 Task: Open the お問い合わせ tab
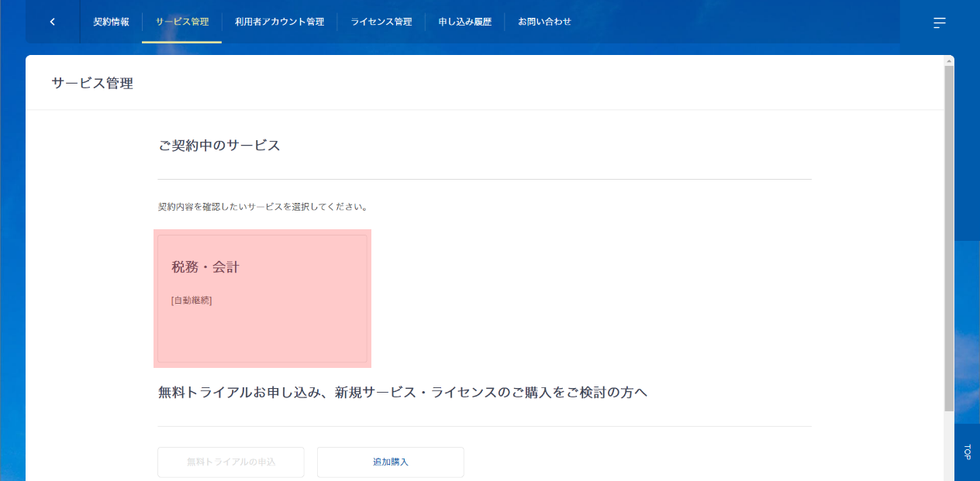(545, 22)
